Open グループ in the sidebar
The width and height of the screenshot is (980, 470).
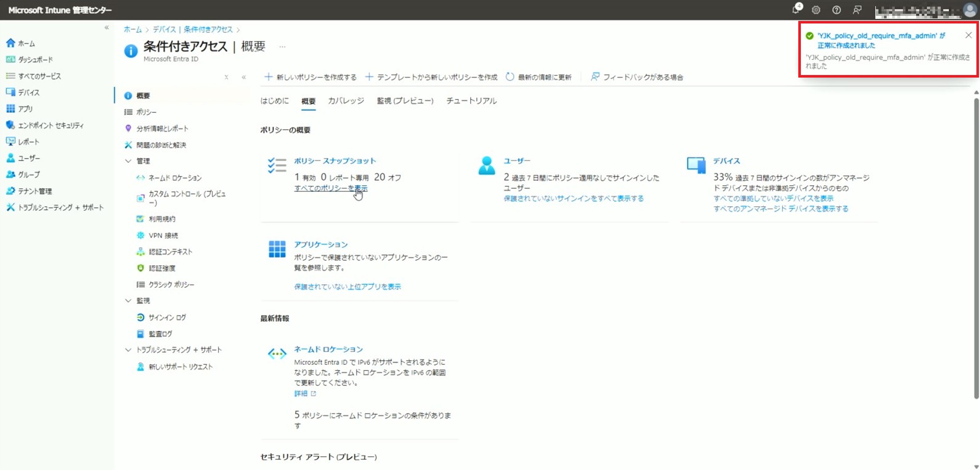[x=29, y=175]
